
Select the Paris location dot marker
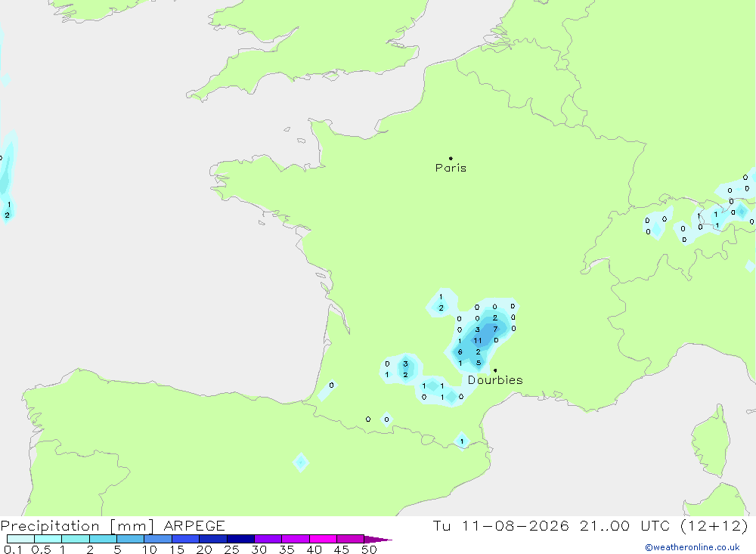coord(451,158)
